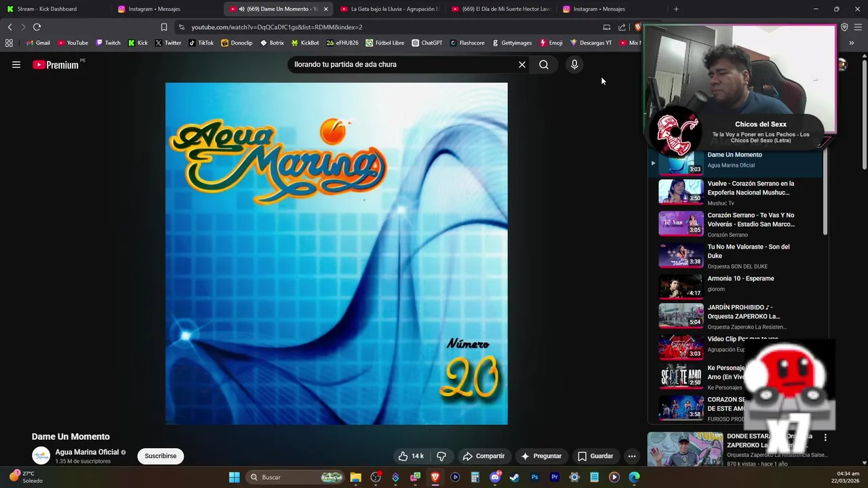This screenshot has height=488, width=868.
Task: Open the browser apps grid icon
Action: tap(9, 43)
